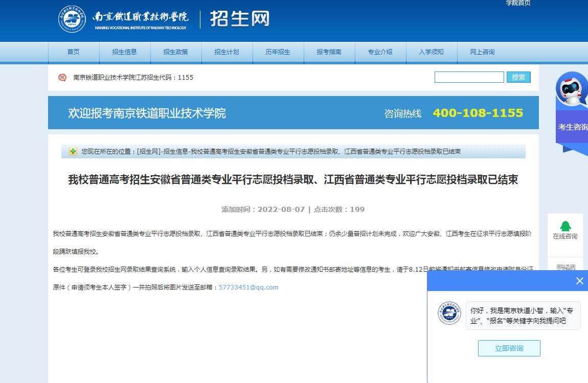Screen dimensions: 588x383
Task: Open the 招生信息 menu item
Action: [124, 52]
